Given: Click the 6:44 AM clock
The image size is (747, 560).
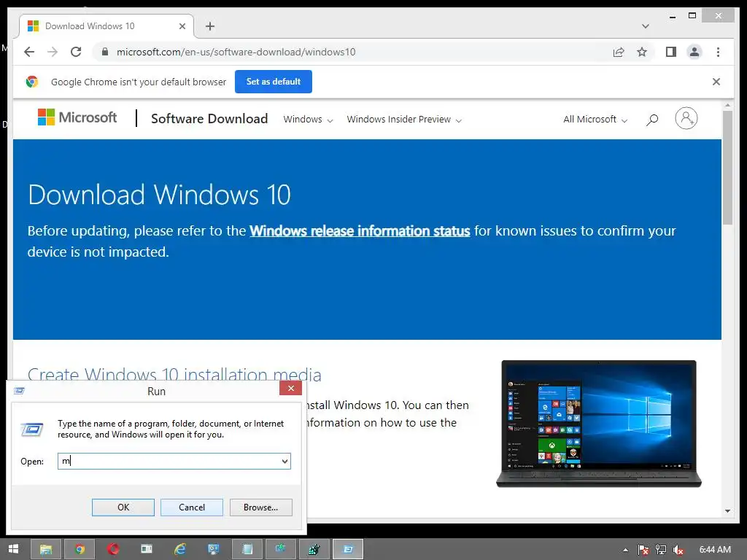Looking at the screenshot, I should tap(715, 550).
